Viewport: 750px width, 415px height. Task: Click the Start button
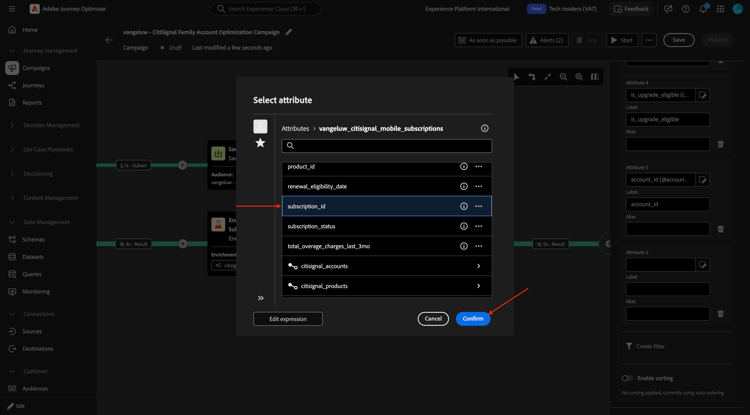click(622, 40)
